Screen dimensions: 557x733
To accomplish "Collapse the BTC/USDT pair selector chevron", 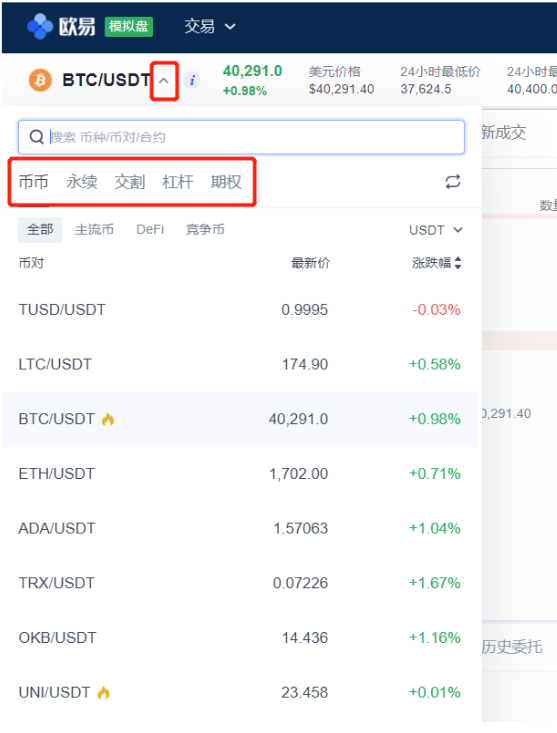I will coord(164,81).
